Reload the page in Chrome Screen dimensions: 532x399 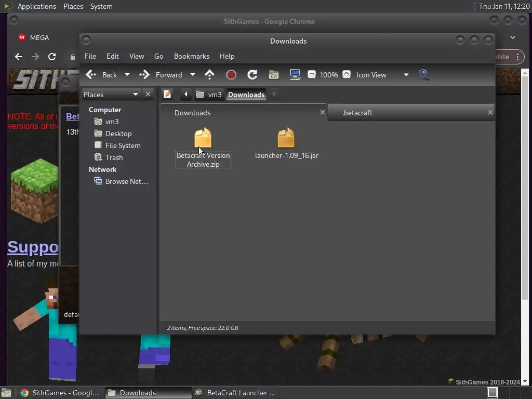52,57
